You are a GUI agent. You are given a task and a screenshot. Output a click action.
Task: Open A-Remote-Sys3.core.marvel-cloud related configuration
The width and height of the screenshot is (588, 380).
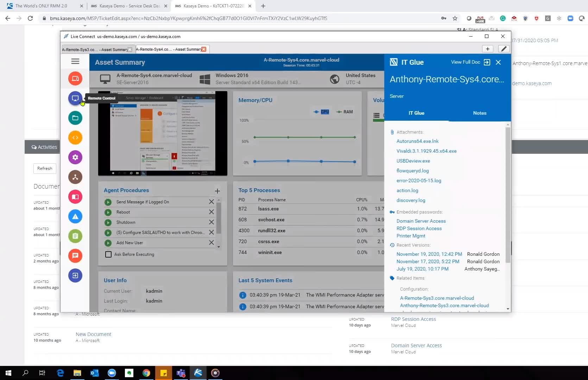437,298
